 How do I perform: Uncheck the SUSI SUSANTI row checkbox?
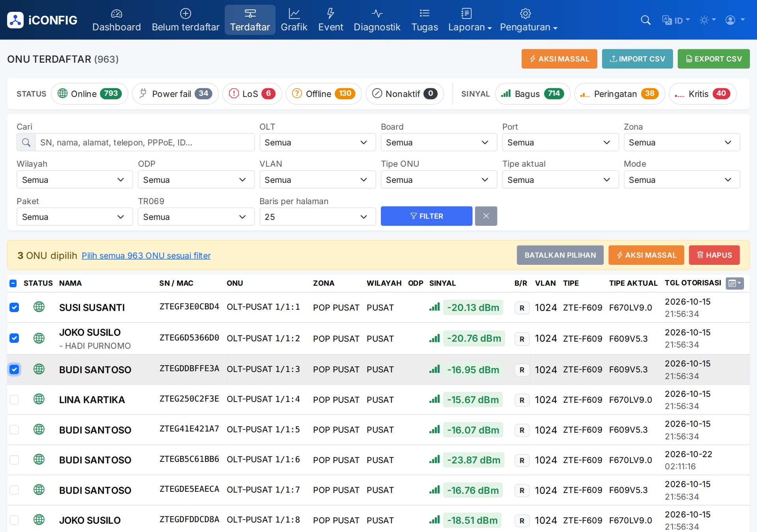click(14, 307)
